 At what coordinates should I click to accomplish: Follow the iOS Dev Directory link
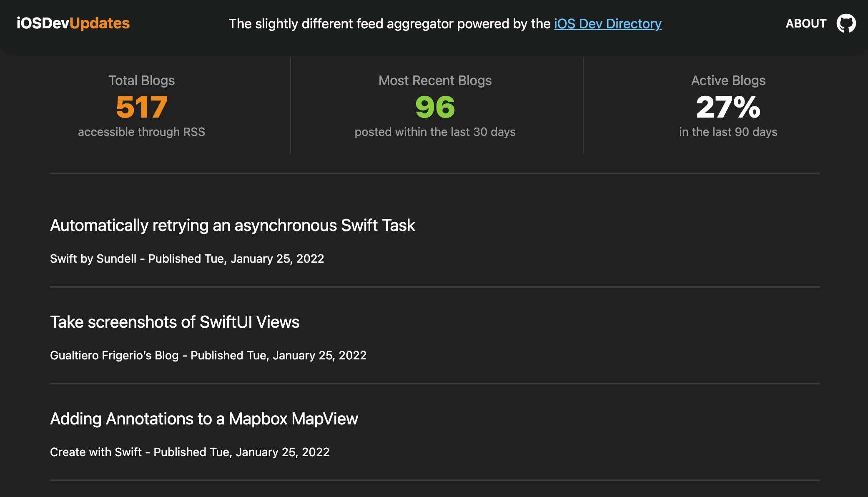[607, 24]
